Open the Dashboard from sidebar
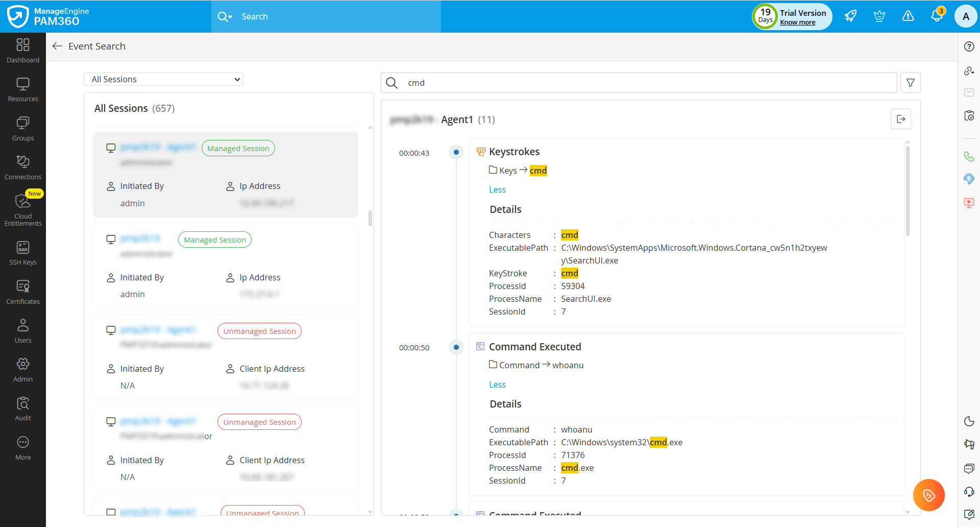Image resolution: width=980 pixels, height=527 pixels. [x=23, y=51]
